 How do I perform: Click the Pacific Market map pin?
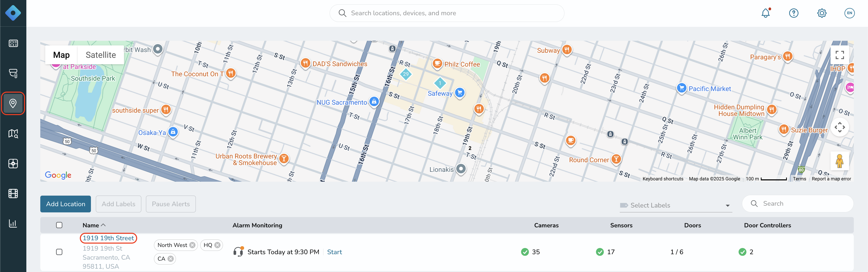click(681, 88)
